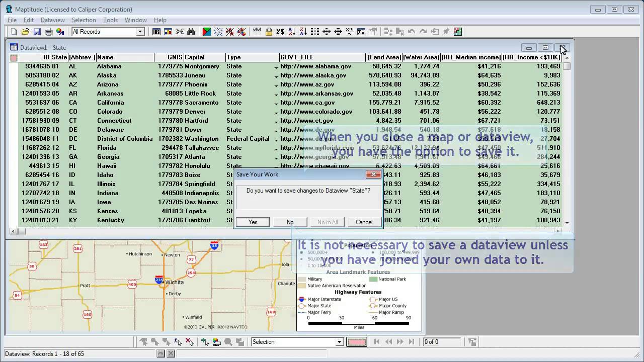
Task: Click the '0 of 0' record field
Action: coord(442,342)
